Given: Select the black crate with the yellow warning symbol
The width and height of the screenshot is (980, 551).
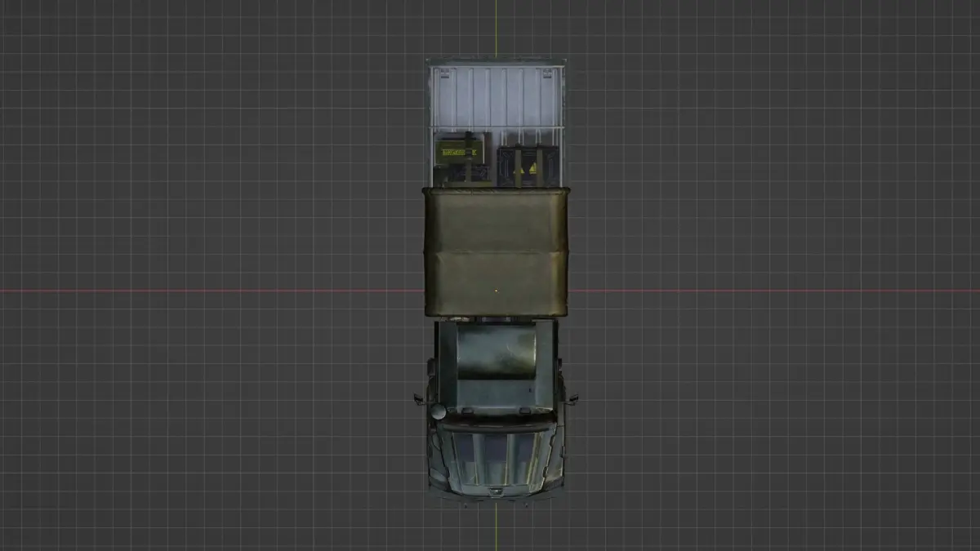Looking at the screenshot, I should coord(528,165).
